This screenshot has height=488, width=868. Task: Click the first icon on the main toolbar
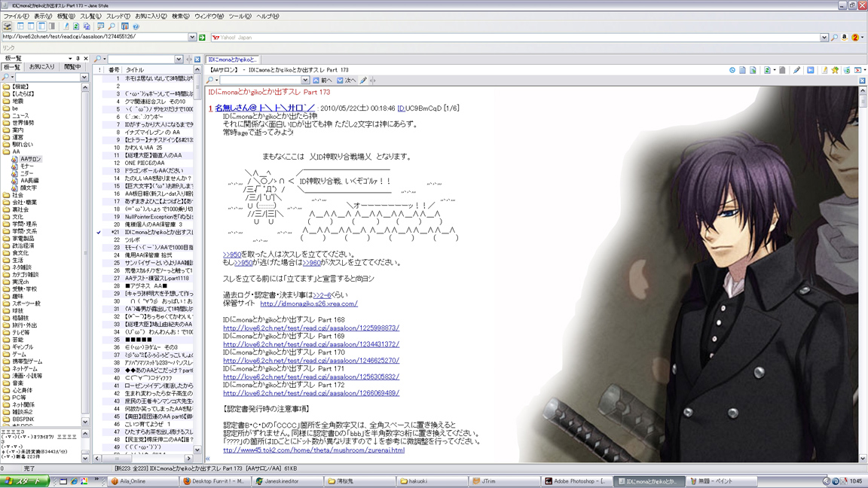click(x=8, y=26)
